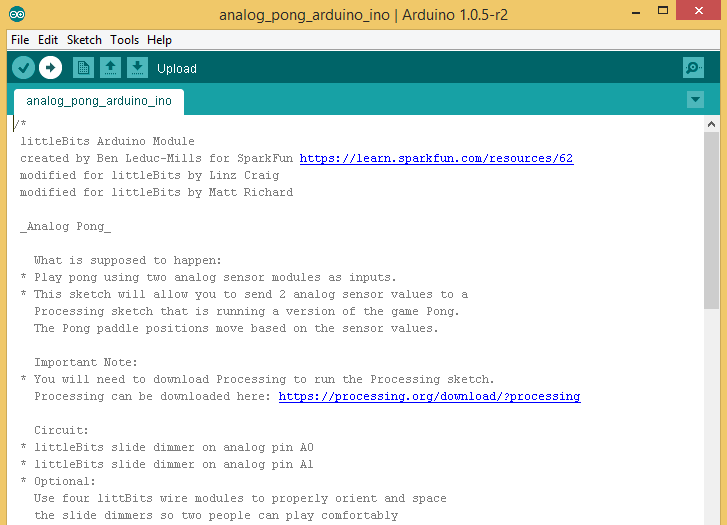
Task: Click the line starting "* Play pong using"
Action: click(208, 277)
